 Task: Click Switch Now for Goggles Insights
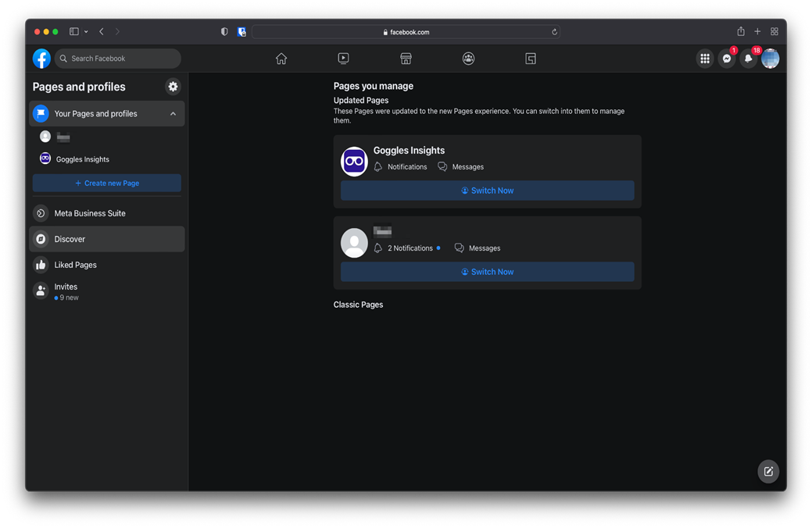click(487, 191)
